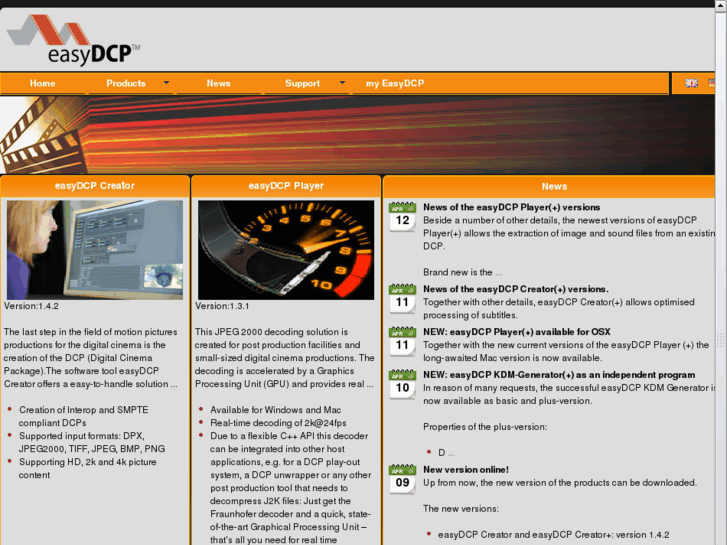Open 'NEW: easyDCP KDM-Generator(+)' news headline
727x545 pixels.
559,375
